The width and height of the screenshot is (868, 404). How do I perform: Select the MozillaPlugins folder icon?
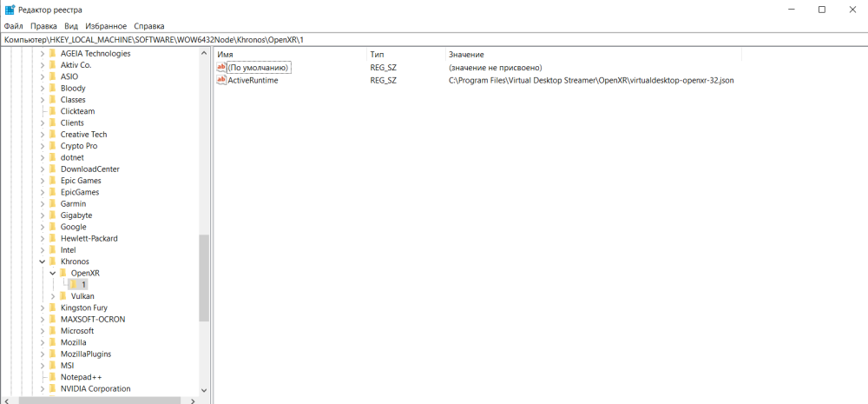pos(53,354)
